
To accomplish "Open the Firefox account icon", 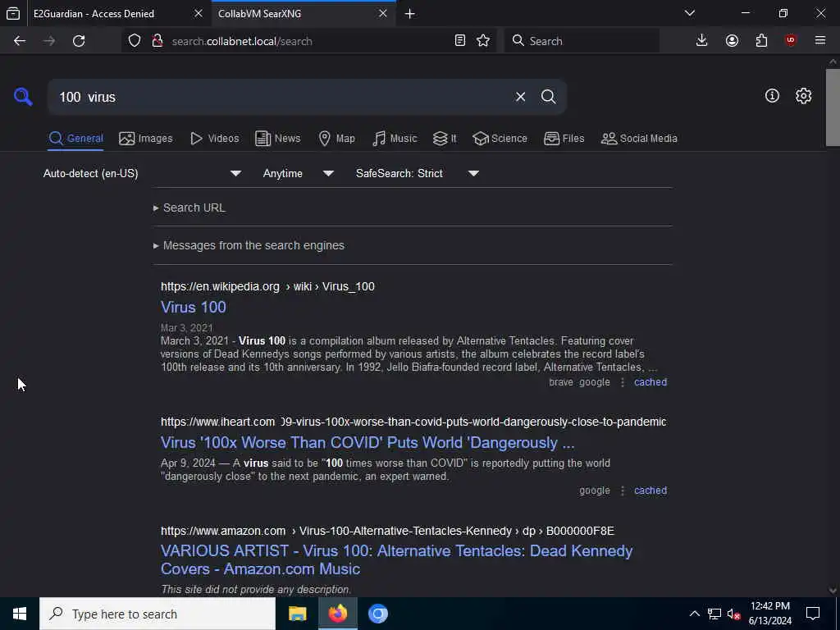I will pyautogui.click(x=732, y=41).
